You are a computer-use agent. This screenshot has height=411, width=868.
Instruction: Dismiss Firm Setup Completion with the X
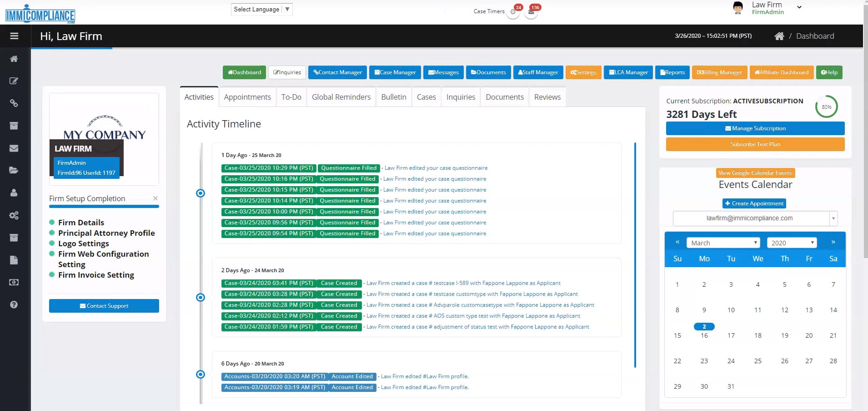(x=155, y=198)
